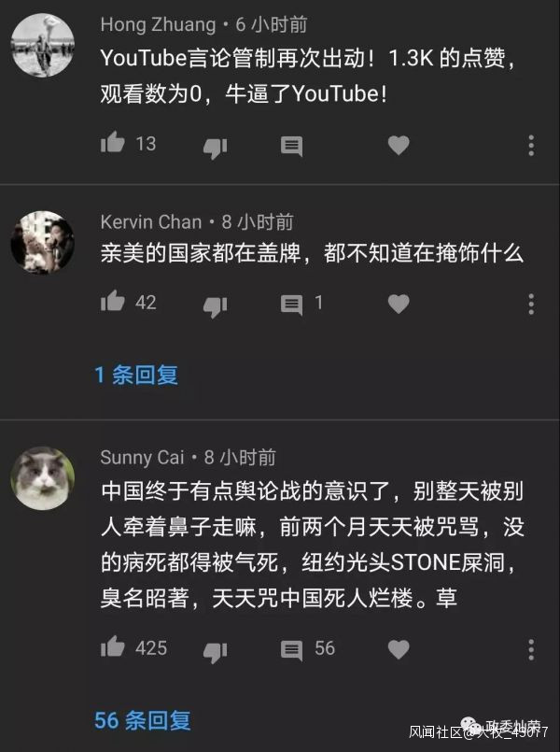Screen dimensions: 560x752
Task: Expand the 56 条回复 replies link
Action: (142, 720)
